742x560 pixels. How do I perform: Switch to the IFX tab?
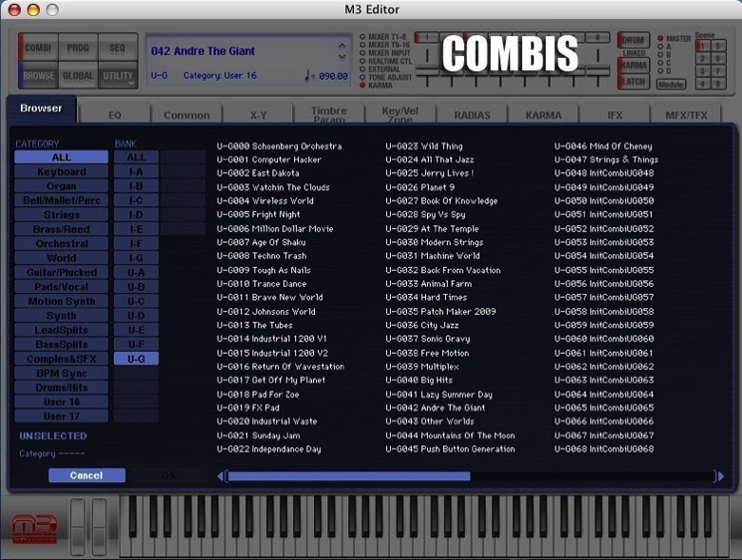615,115
